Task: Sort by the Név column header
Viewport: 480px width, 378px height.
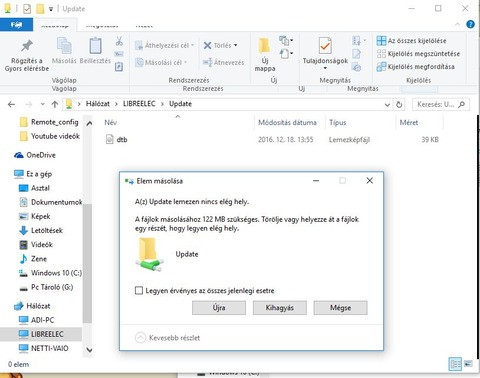Action: pyautogui.click(x=111, y=122)
